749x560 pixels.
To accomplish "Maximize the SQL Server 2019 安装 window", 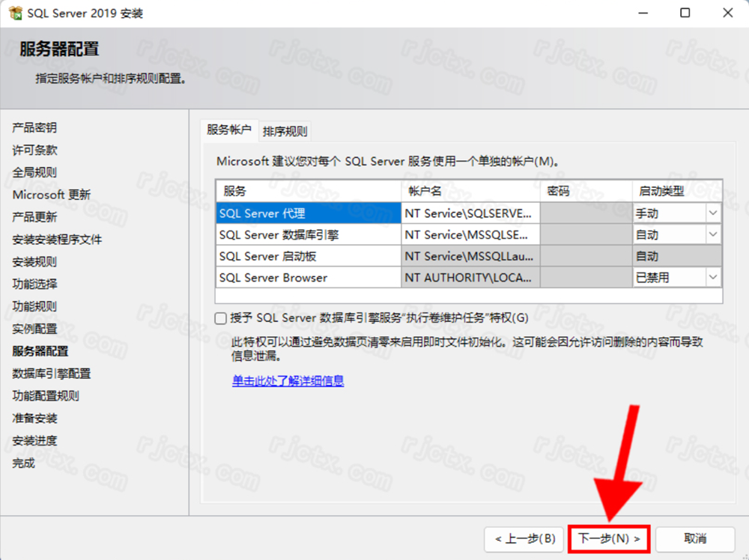I will (x=685, y=13).
